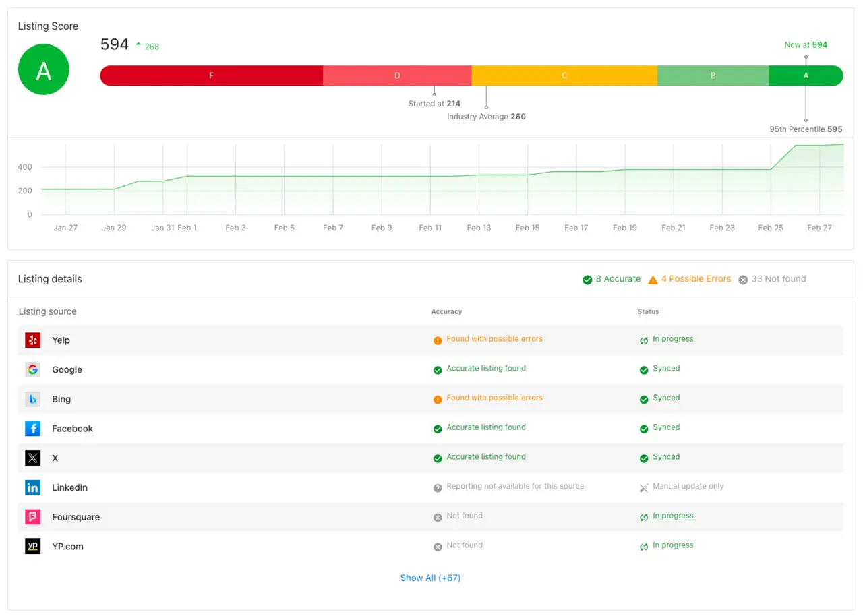Viewport: 863px width, 616px height.
Task: Click Yelp's 'Found with possible errors' status
Action: coord(494,339)
